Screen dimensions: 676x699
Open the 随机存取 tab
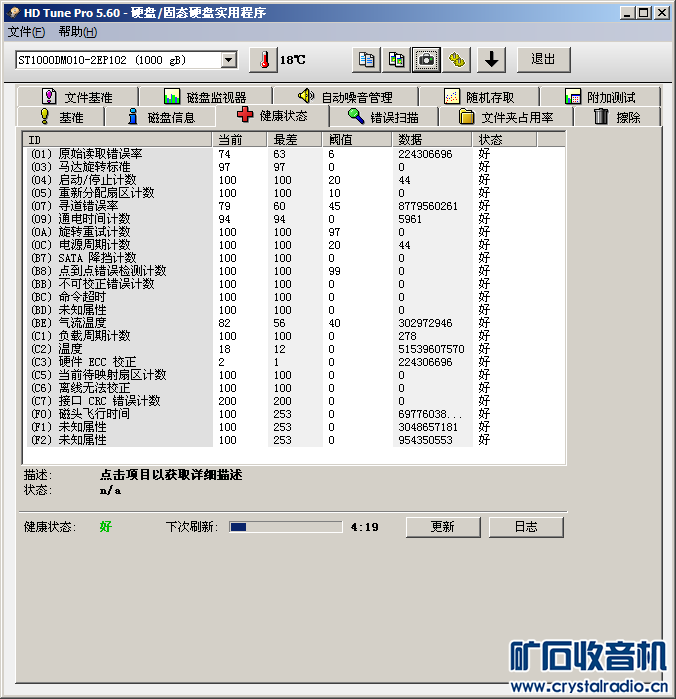point(479,97)
